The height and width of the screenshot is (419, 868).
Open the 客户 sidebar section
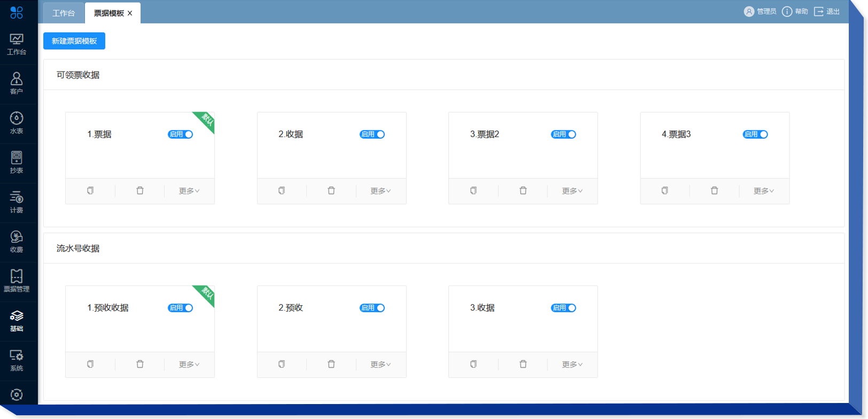[17, 84]
